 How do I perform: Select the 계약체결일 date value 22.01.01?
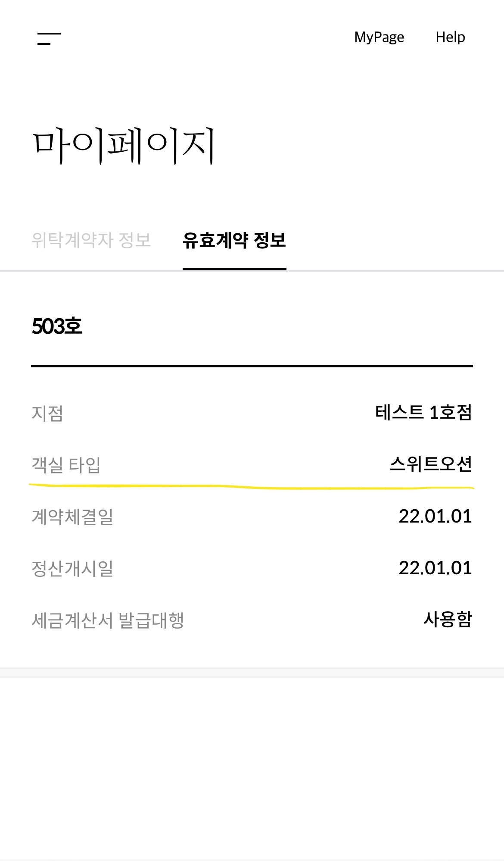[435, 517]
